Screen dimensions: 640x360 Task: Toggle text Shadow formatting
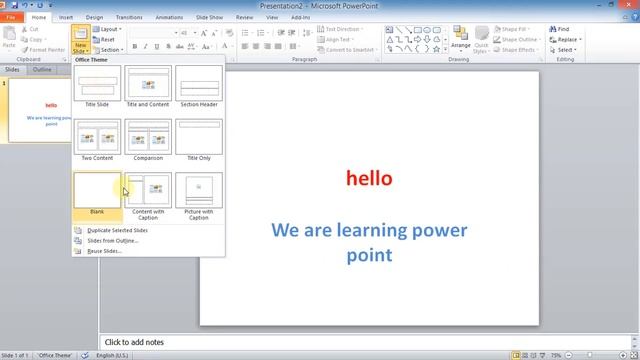(x=168, y=47)
